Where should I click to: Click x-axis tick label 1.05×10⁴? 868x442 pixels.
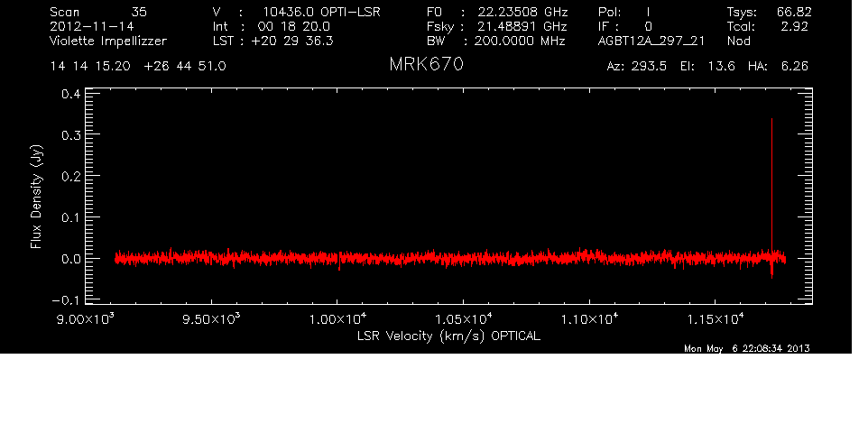click(464, 319)
